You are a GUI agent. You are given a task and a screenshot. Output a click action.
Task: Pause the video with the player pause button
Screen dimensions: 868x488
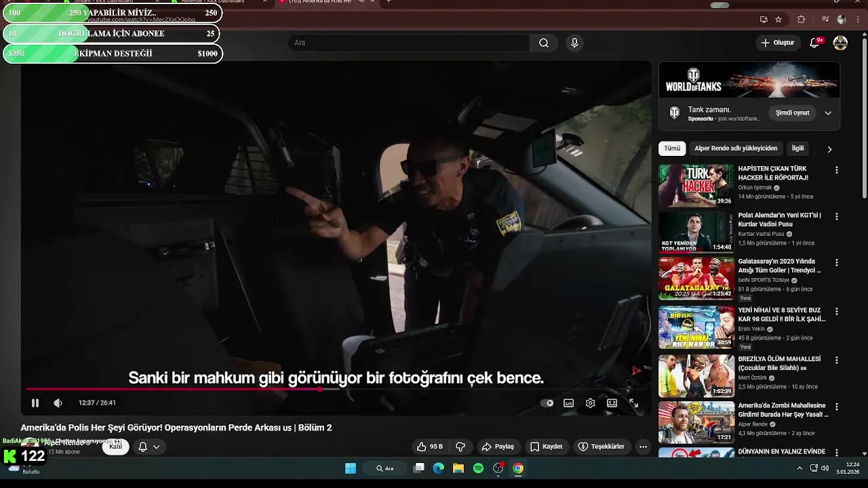pos(35,403)
